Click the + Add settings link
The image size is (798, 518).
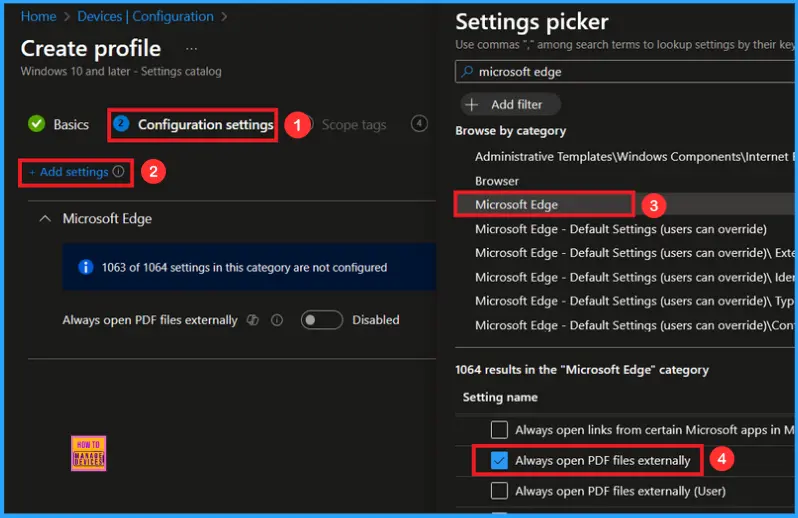69,172
